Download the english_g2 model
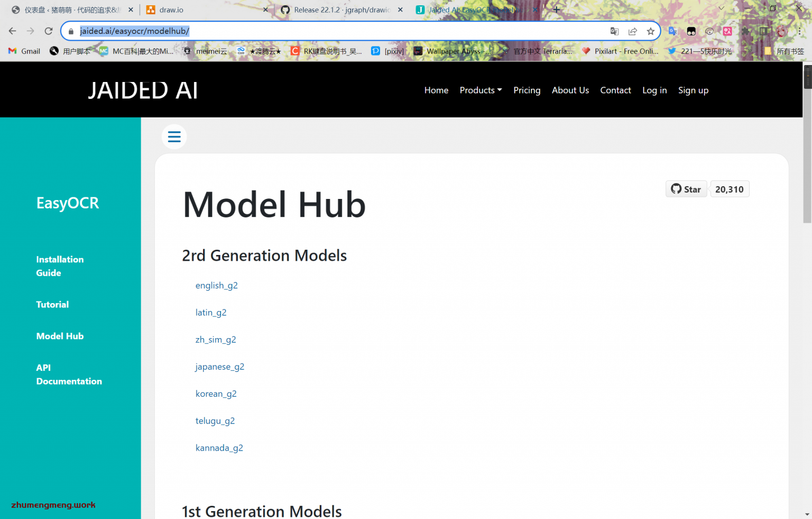 click(x=216, y=286)
